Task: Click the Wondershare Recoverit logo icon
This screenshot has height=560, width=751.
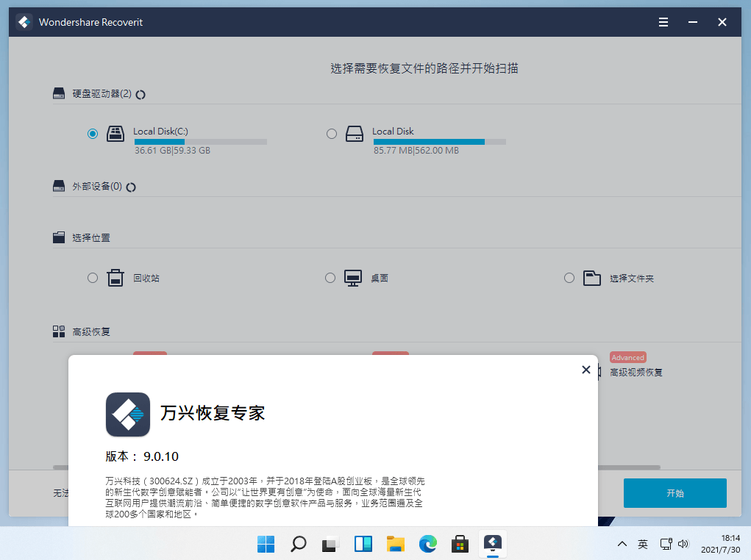Action: click(24, 22)
